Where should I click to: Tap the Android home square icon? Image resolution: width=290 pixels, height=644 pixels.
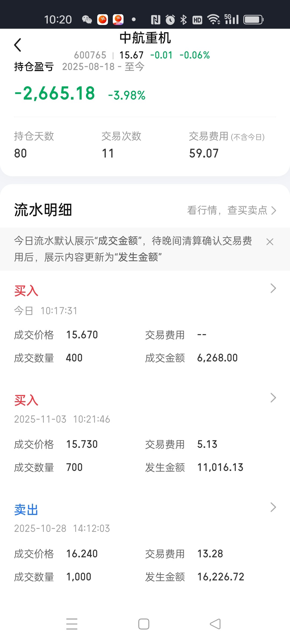144,624
